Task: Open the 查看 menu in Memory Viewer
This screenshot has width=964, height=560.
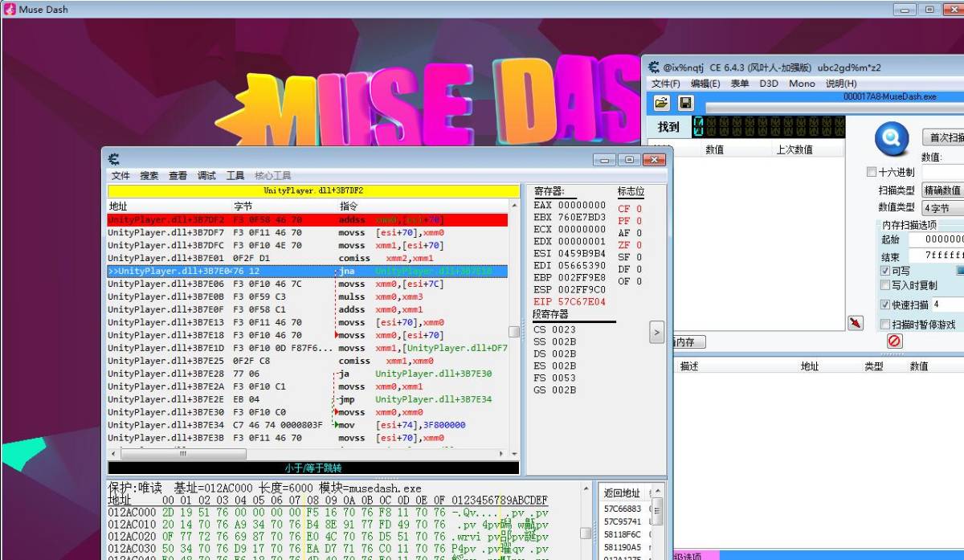Action: [x=178, y=175]
